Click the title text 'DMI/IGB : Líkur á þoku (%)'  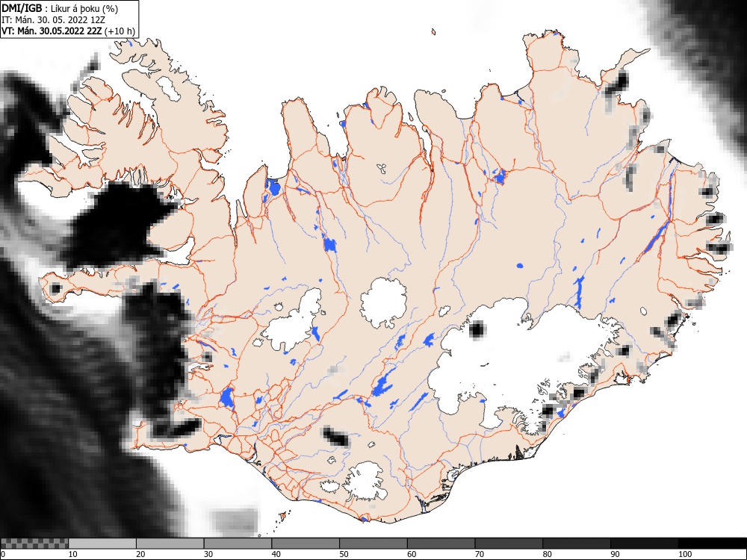(x=60, y=8)
